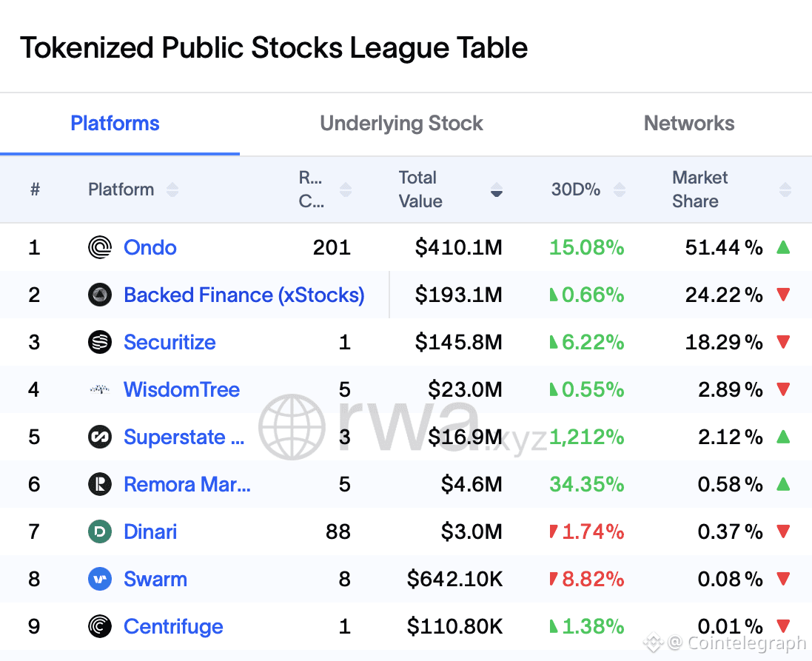Click the Superstate logo icon
The image size is (812, 661).
coord(100,437)
